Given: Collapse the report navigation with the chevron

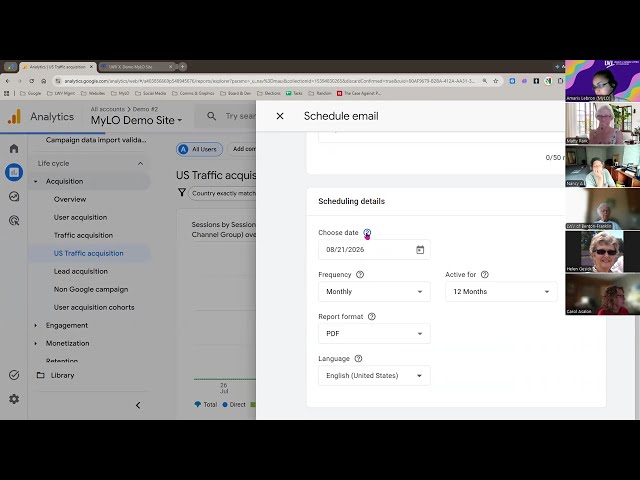Looking at the screenshot, I should tap(138, 405).
